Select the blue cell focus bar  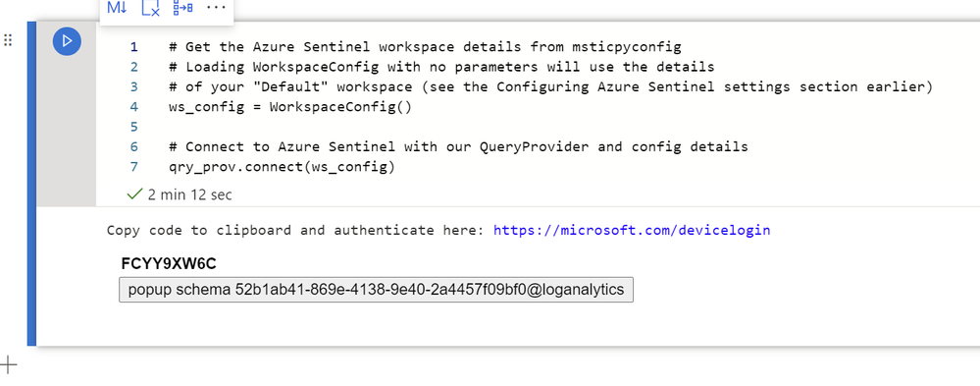pyautogui.click(x=31, y=184)
